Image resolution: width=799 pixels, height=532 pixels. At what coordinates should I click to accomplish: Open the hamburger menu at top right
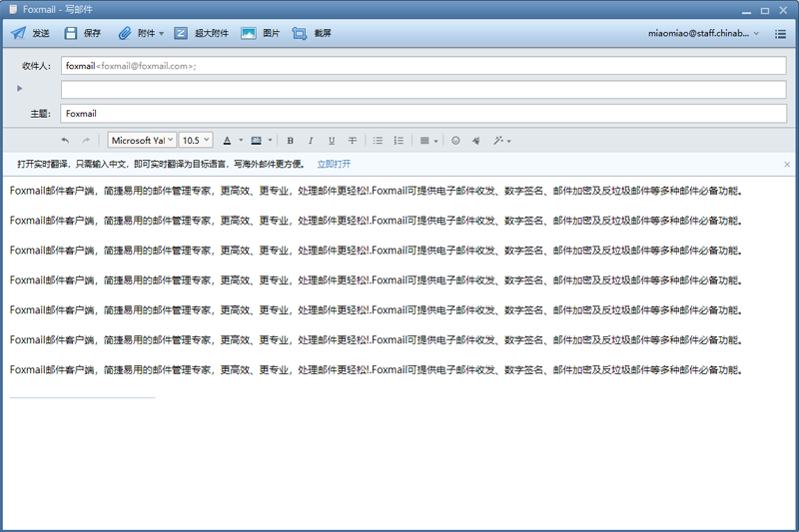pyautogui.click(x=781, y=33)
